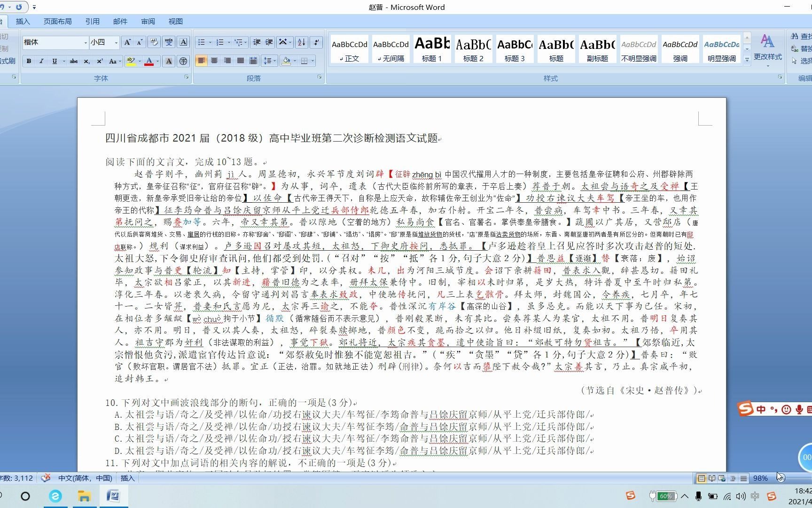Decrease paragraph indent
Image resolution: width=812 pixels, height=508 pixels.
[x=257, y=42]
